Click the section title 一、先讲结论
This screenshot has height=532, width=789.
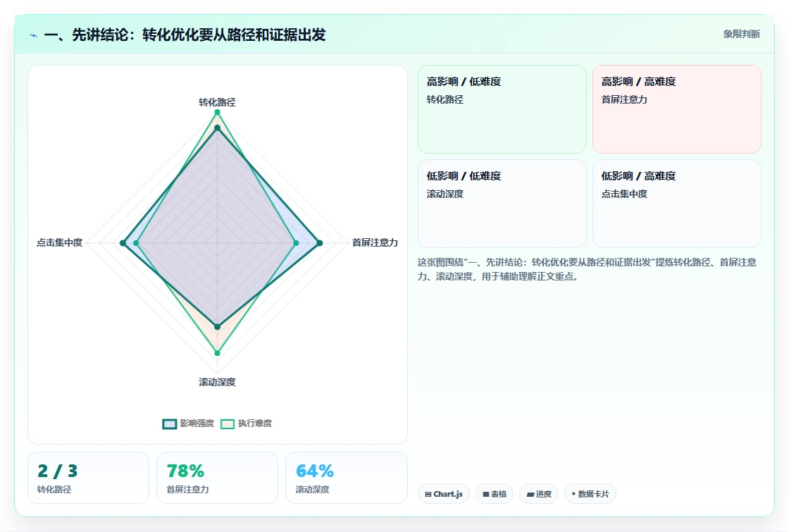pos(185,35)
